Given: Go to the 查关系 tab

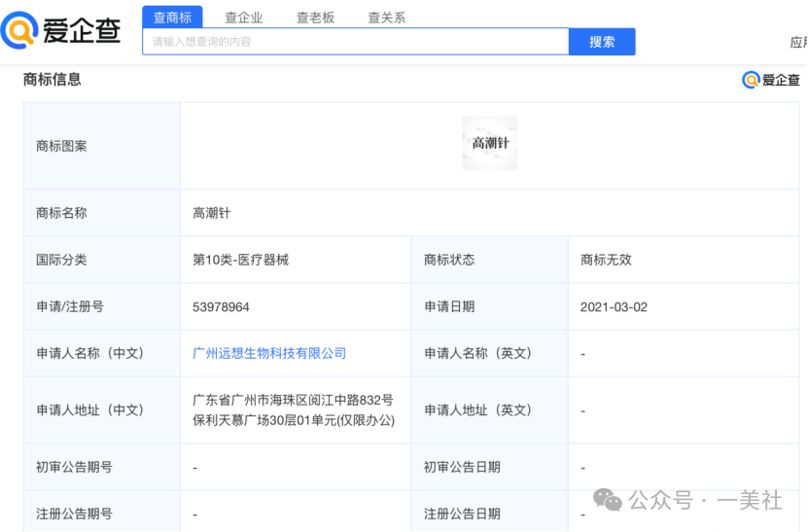Looking at the screenshot, I should 386,18.
